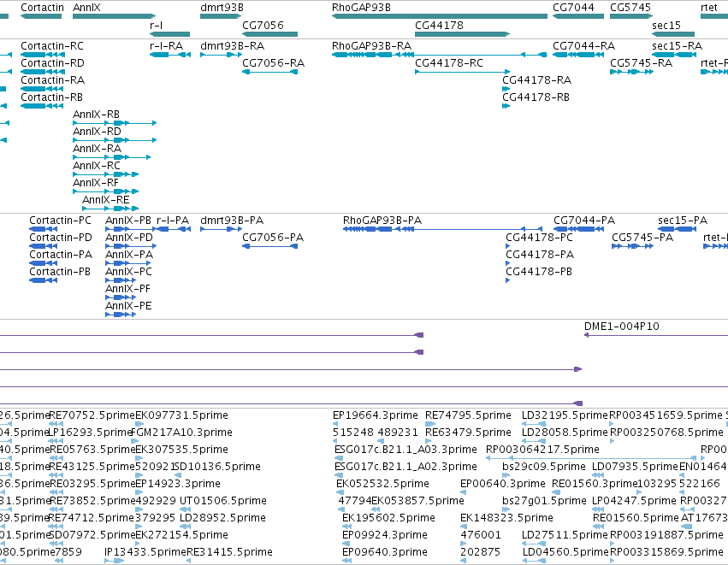
Task: Select the RhoGAP93B-RA transcript label
Action: click(371, 46)
